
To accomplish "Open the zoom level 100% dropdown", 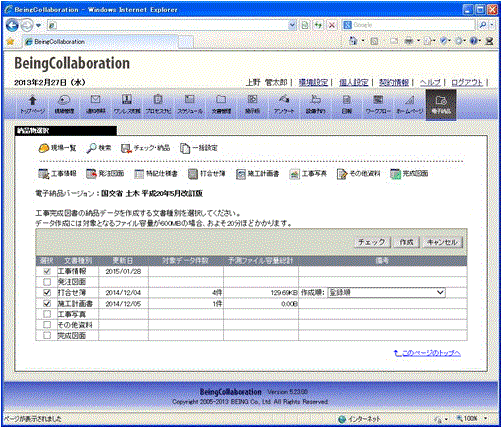I will point(486,418).
